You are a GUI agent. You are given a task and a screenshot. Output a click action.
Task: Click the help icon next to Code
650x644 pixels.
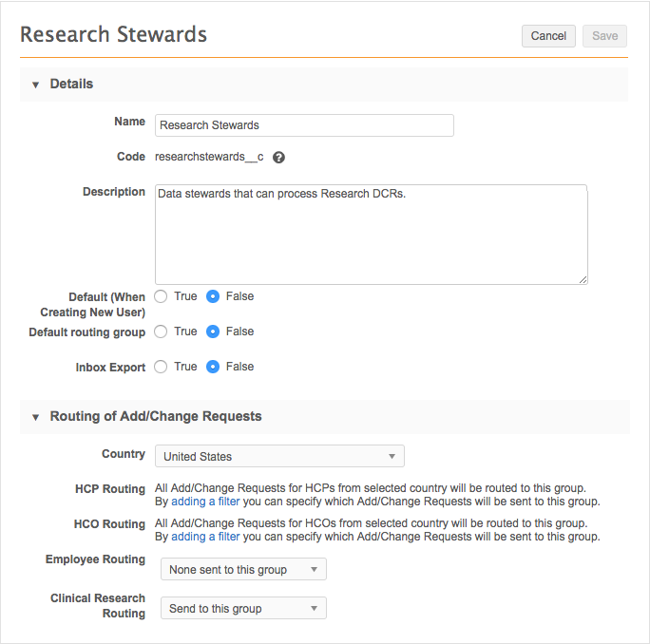tap(279, 158)
